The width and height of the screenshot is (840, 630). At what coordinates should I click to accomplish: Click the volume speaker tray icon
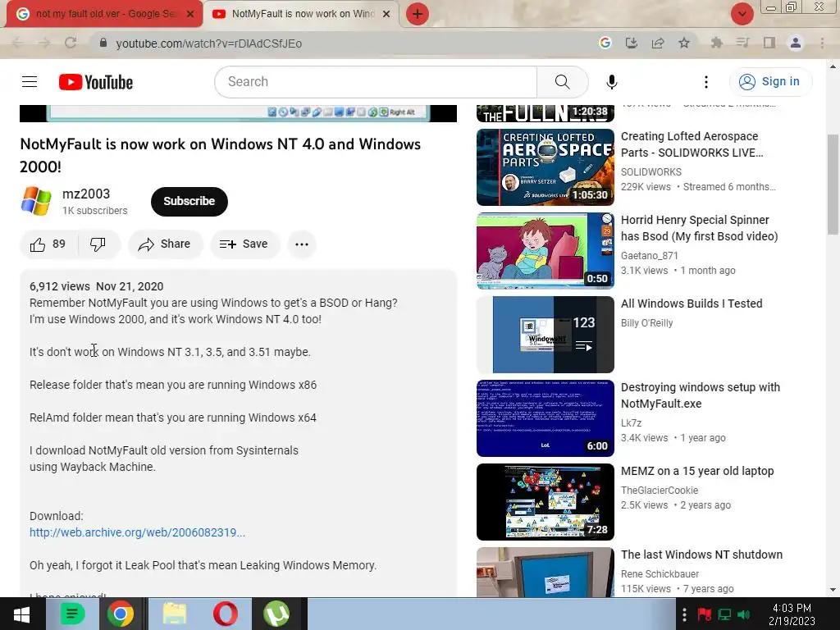pos(744,614)
